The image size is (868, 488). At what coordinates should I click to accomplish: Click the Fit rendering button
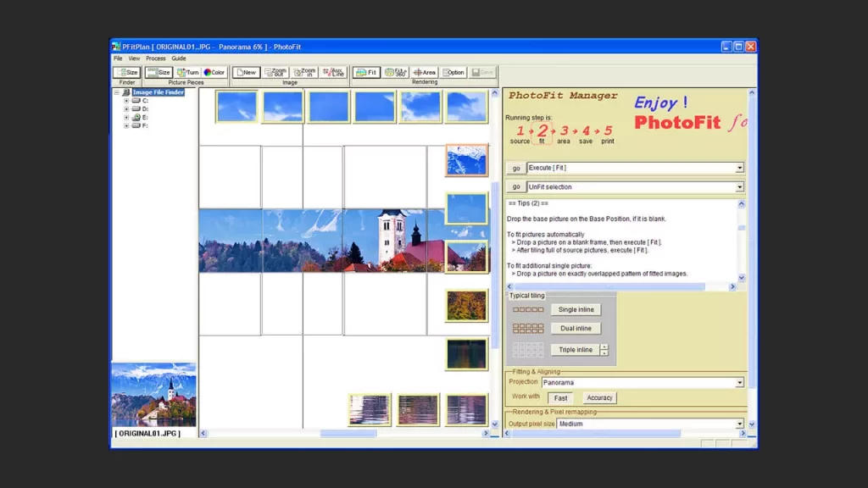[x=366, y=72]
